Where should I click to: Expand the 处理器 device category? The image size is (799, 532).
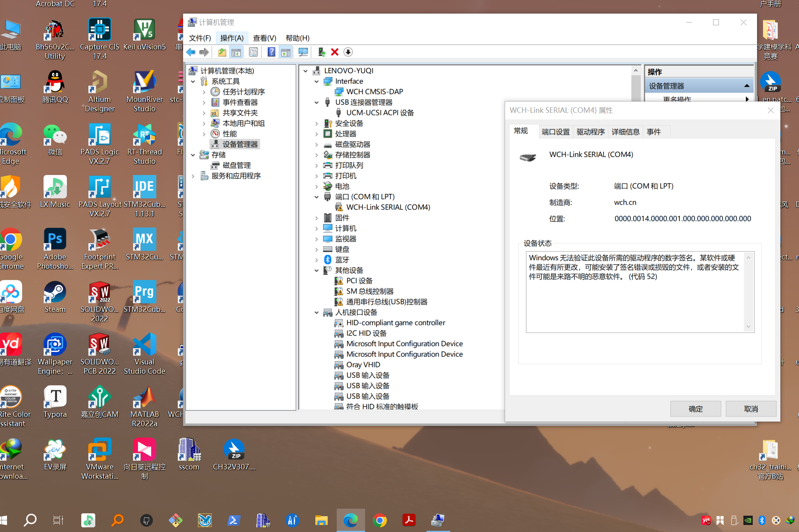pos(316,134)
